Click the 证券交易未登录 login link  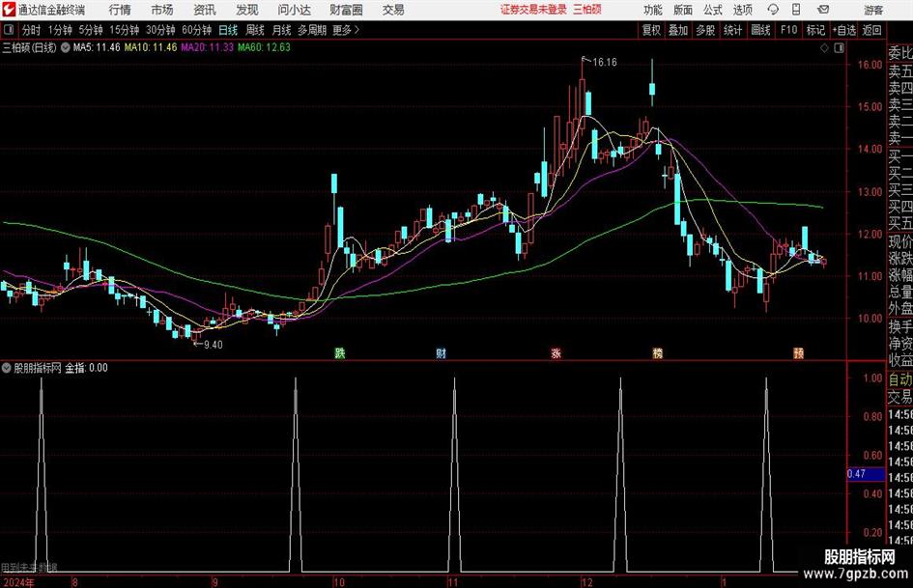533,10
